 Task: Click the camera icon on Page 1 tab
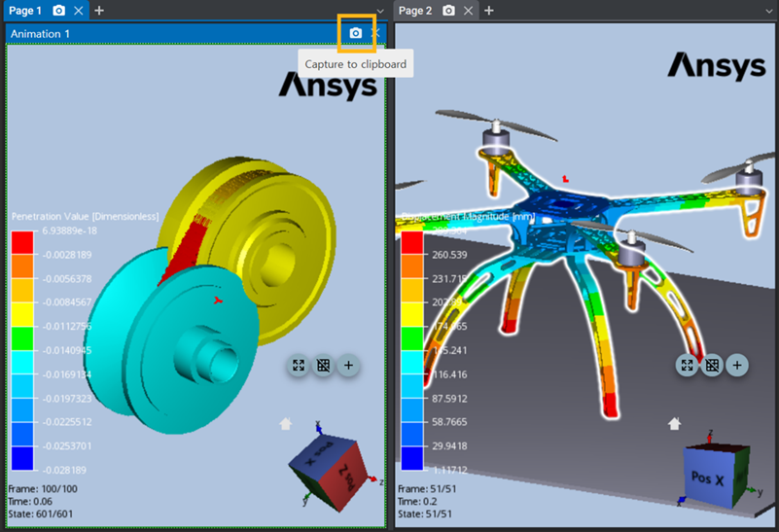[58, 11]
